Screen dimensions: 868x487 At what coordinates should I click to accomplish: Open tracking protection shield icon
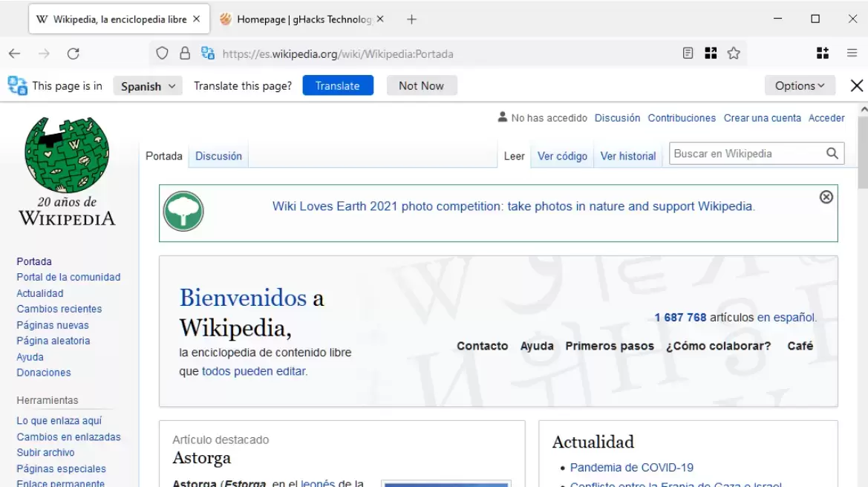[162, 53]
